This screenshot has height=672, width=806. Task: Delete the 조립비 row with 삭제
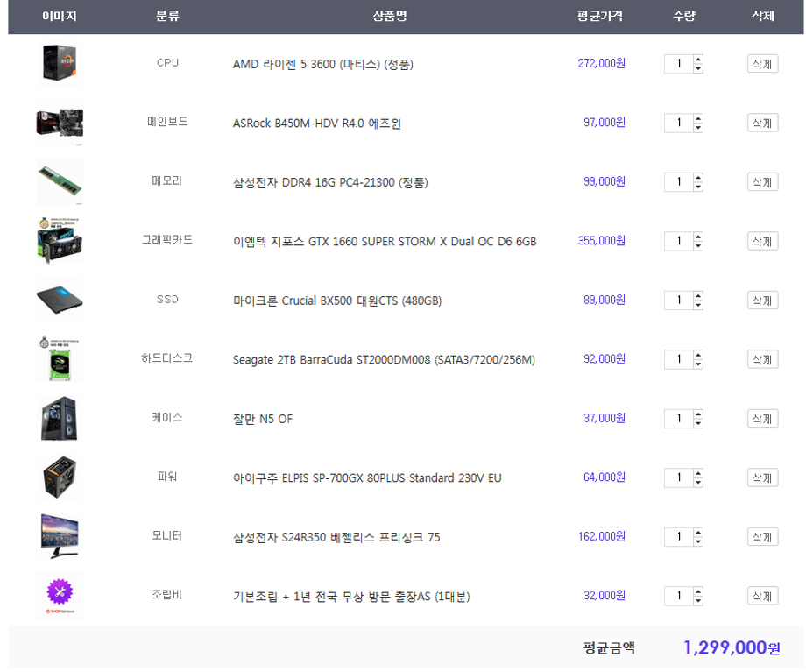point(762,596)
